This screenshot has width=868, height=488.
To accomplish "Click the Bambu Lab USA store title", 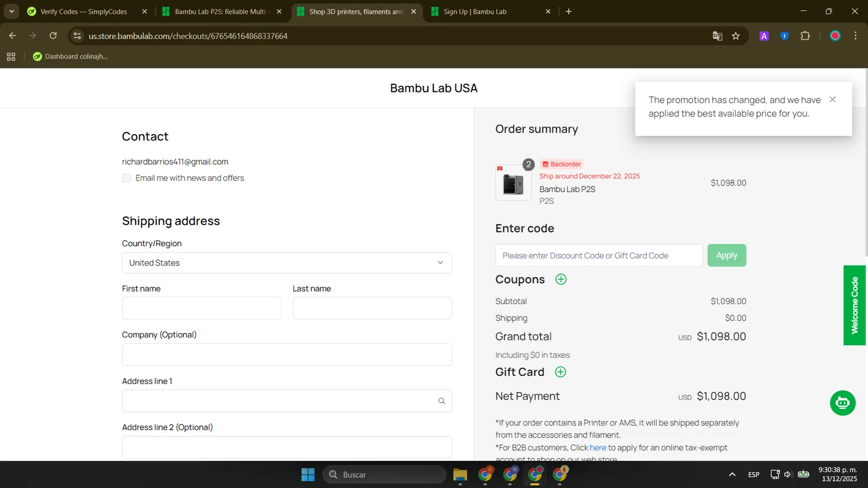I will click(433, 88).
